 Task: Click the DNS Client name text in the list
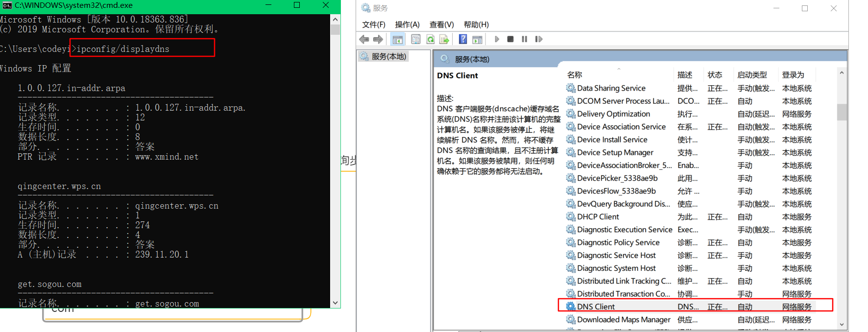coord(596,307)
